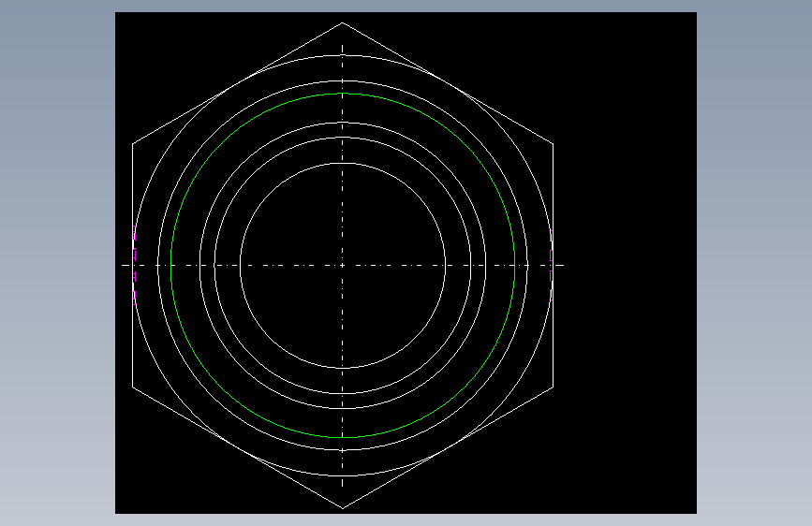
Task: Click the bottom vertex of the hexagon
Action: 342,508
